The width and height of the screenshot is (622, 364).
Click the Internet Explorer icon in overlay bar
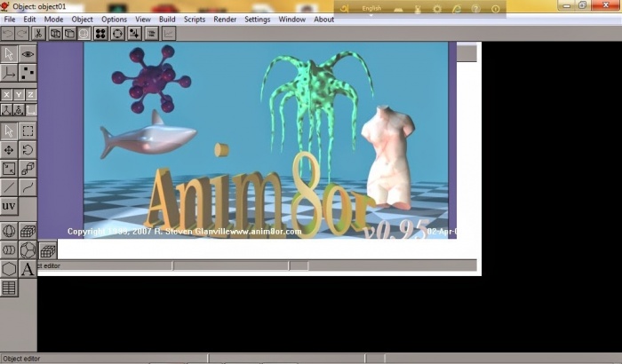[457, 9]
